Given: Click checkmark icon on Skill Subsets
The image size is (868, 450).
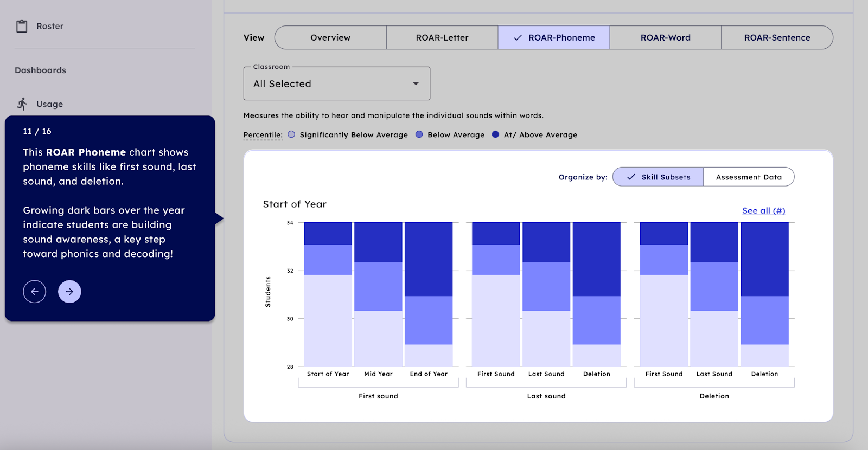Looking at the screenshot, I should click(631, 177).
